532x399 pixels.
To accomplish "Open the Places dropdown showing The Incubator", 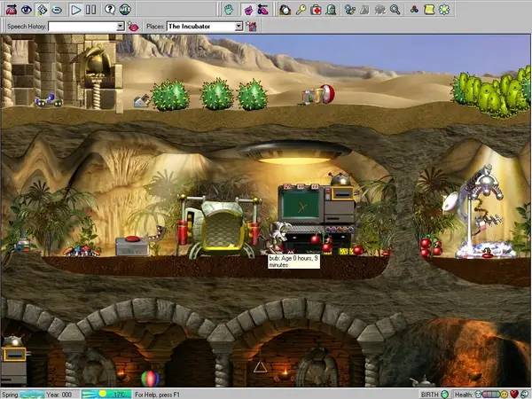I will click(239, 27).
